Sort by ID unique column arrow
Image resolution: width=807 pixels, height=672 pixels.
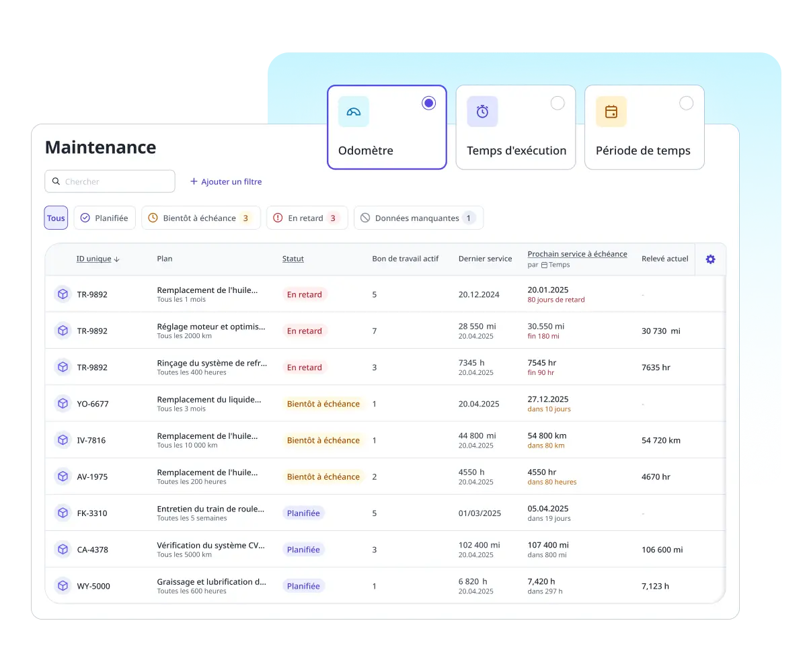click(117, 259)
